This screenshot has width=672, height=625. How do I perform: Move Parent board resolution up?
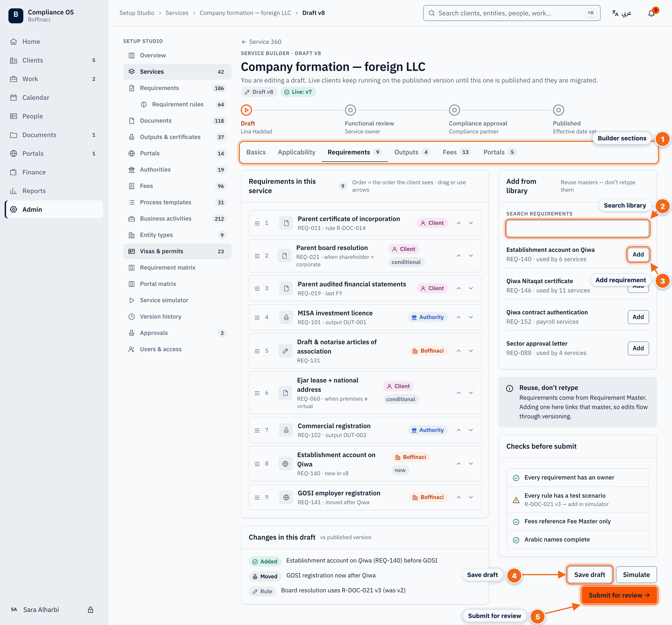(x=458, y=256)
